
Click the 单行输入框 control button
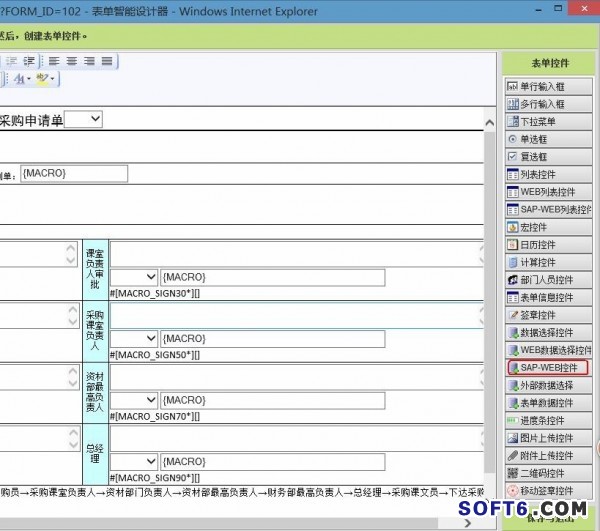pos(546,87)
